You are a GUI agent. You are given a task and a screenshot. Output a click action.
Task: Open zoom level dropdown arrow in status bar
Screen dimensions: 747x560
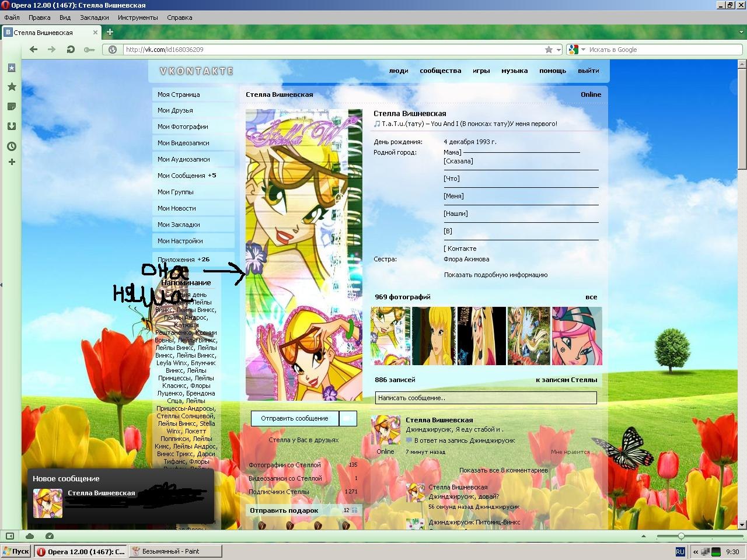pyautogui.click(x=644, y=535)
